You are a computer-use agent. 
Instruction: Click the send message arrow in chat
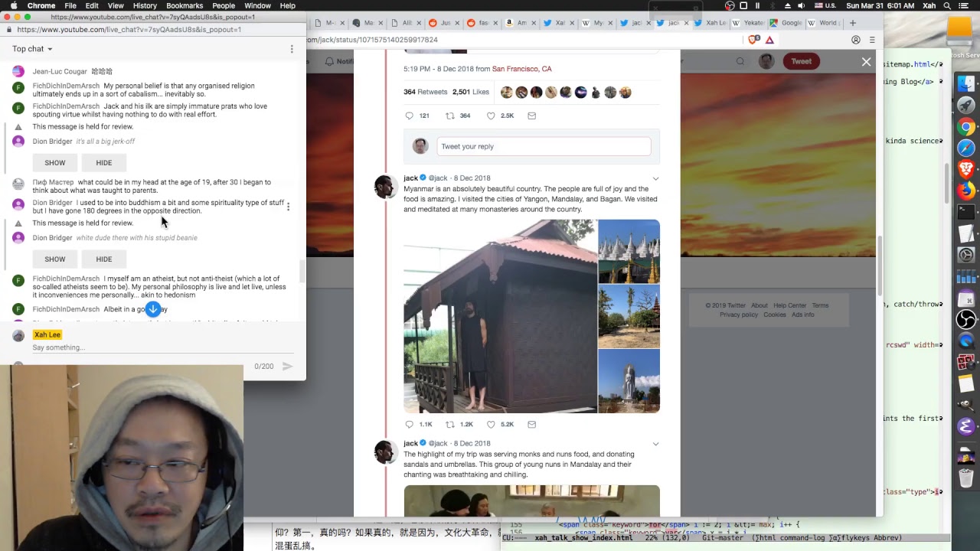click(287, 367)
